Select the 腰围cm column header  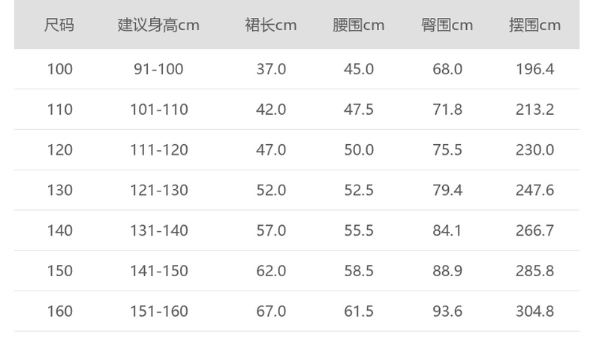pyautogui.click(x=359, y=25)
